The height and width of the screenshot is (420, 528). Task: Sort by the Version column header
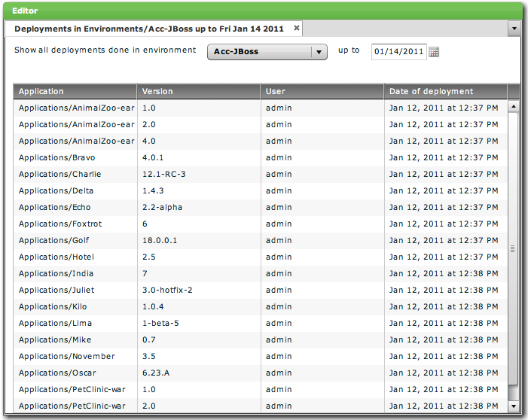(199, 91)
